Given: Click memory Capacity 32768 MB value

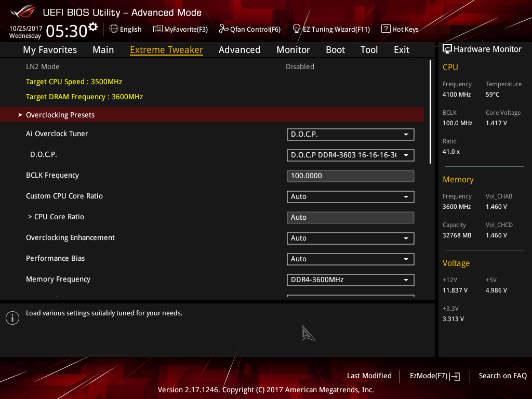Looking at the screenshot, I should pos(457,235).
